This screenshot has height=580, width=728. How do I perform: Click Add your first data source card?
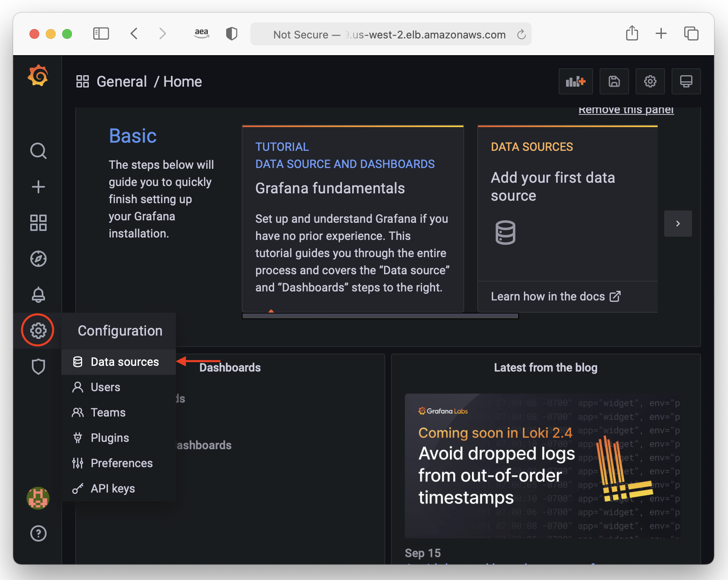point(568,219)
